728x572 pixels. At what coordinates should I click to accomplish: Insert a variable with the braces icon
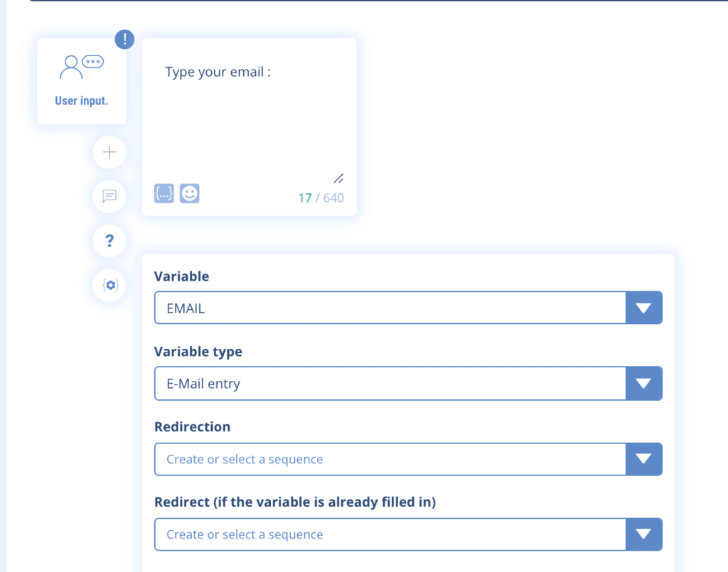[x=164, y=193]
